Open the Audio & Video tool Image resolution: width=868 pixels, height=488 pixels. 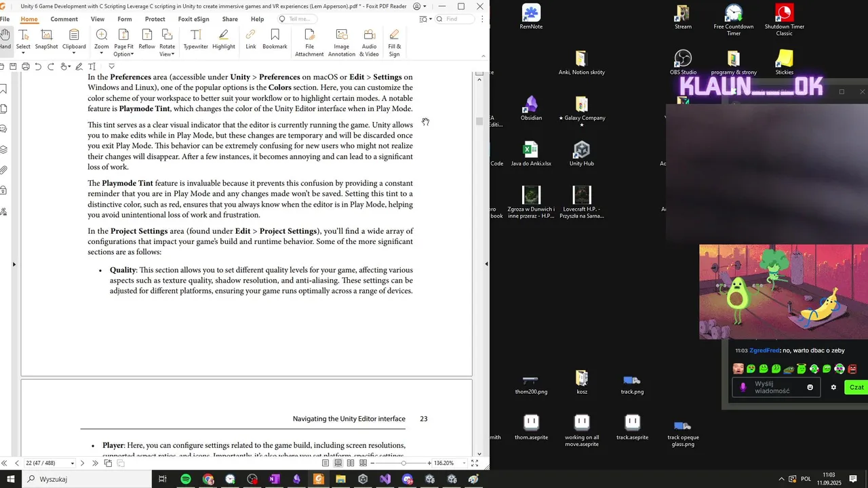(370, 43)
